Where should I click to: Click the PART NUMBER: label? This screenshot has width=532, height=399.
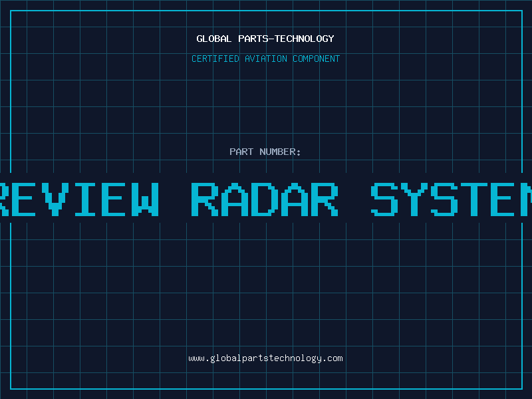click(x=265, y=152)
